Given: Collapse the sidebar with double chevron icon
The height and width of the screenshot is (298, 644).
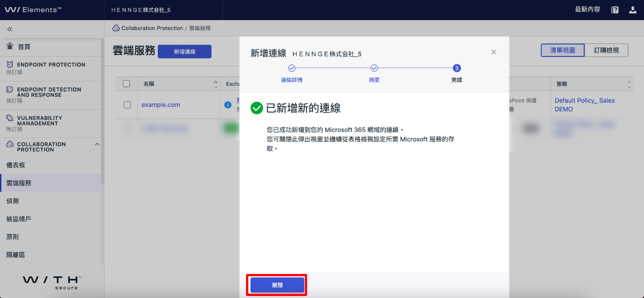Looking at the screenshot, I should tap(9, 29).
